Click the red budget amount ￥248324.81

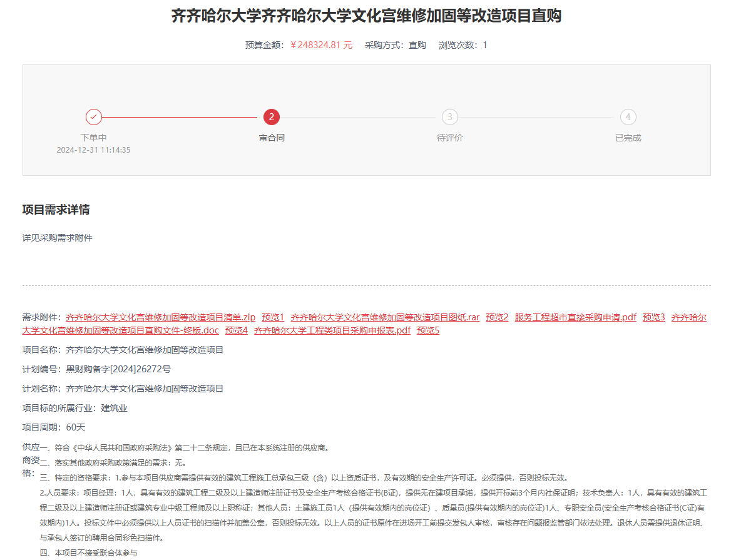tap(321, 45)
